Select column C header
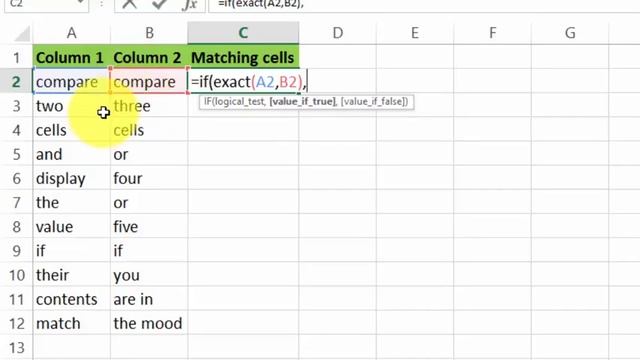Viewport: 640px width, 360px height. pos(243,33)
